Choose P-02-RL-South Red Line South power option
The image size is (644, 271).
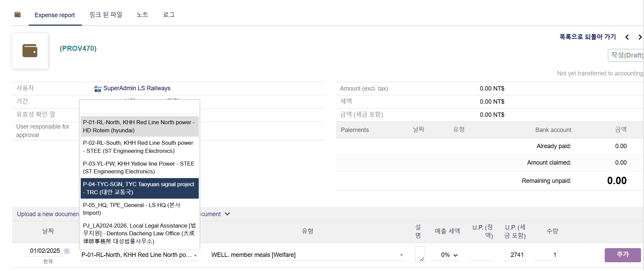[x=139, y=147]
